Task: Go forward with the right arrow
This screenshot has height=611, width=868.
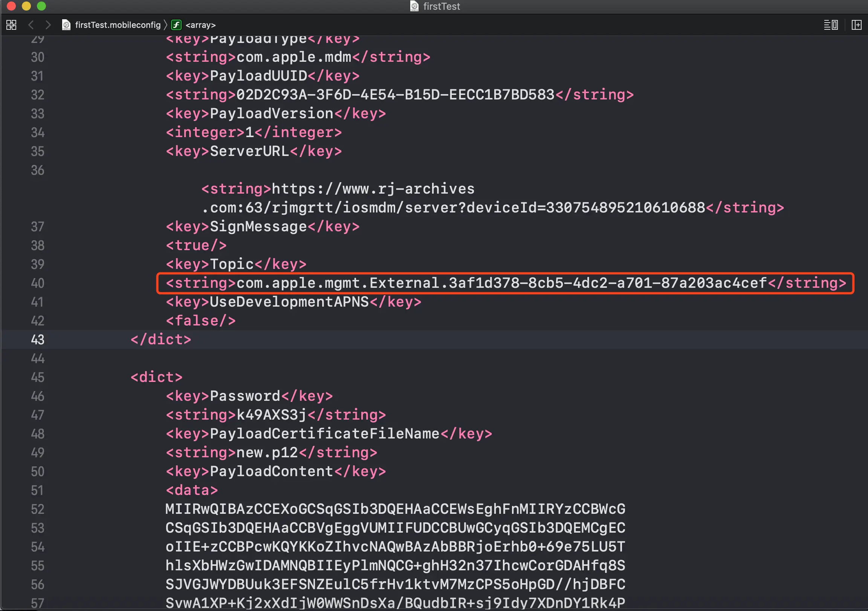Action: tap(47, 25)
